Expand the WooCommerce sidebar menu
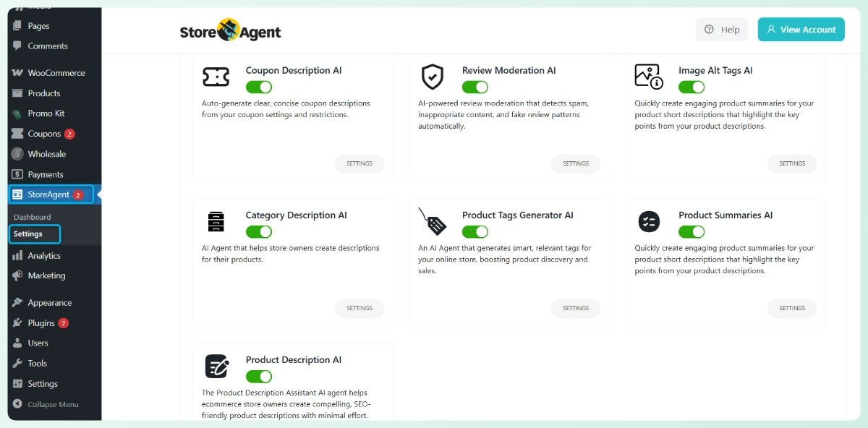The width and height of the screenshot is (868, 428). (56, 73)
